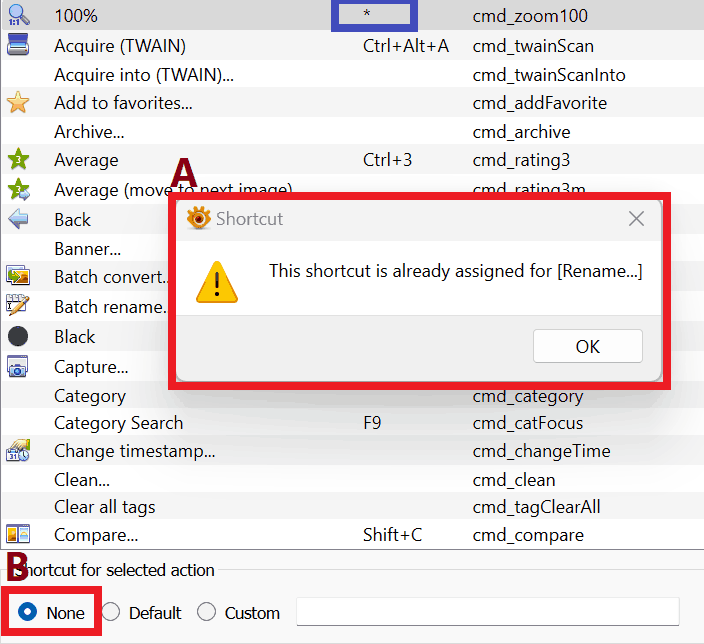Click the cmd_clean command cell
The height and width of the screenshot is (644, 704).
514,480
